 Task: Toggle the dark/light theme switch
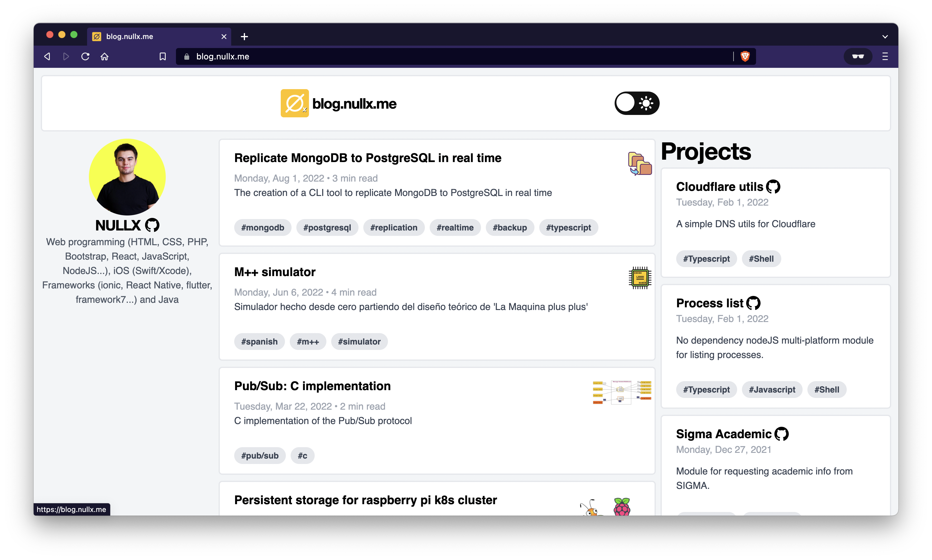coord(637,104)
